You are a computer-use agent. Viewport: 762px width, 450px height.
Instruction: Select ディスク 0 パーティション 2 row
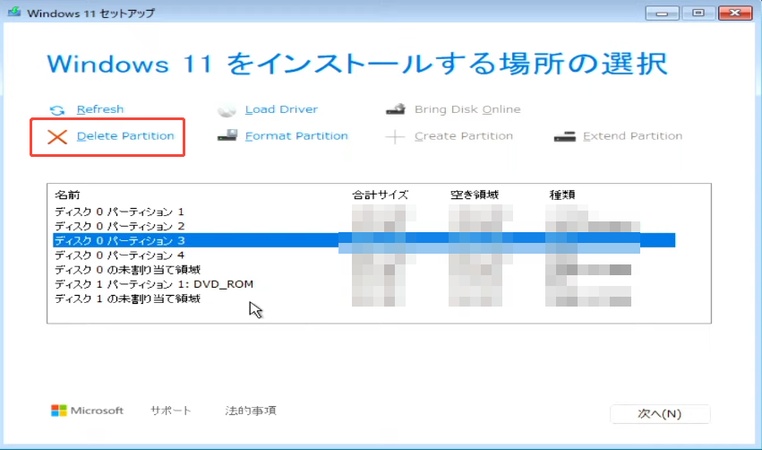119,226
